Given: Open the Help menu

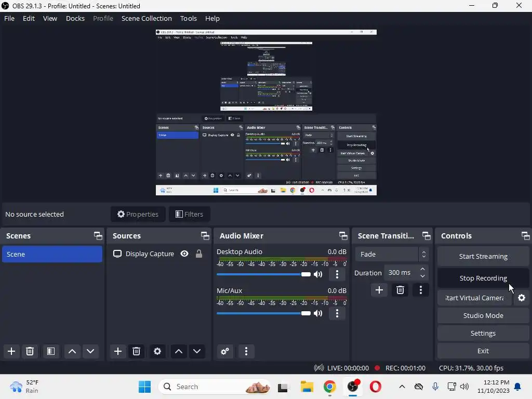Looking at the screenshot, I should (x=212, y=18).
